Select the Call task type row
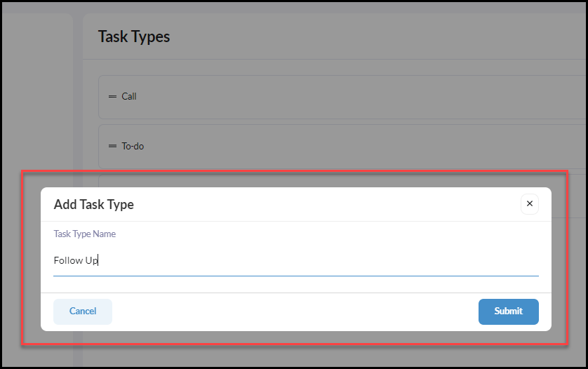 342,97
